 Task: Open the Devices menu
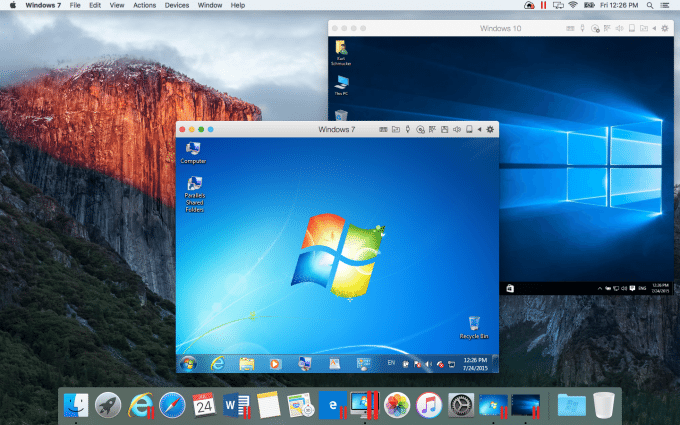tap(176, 6)
